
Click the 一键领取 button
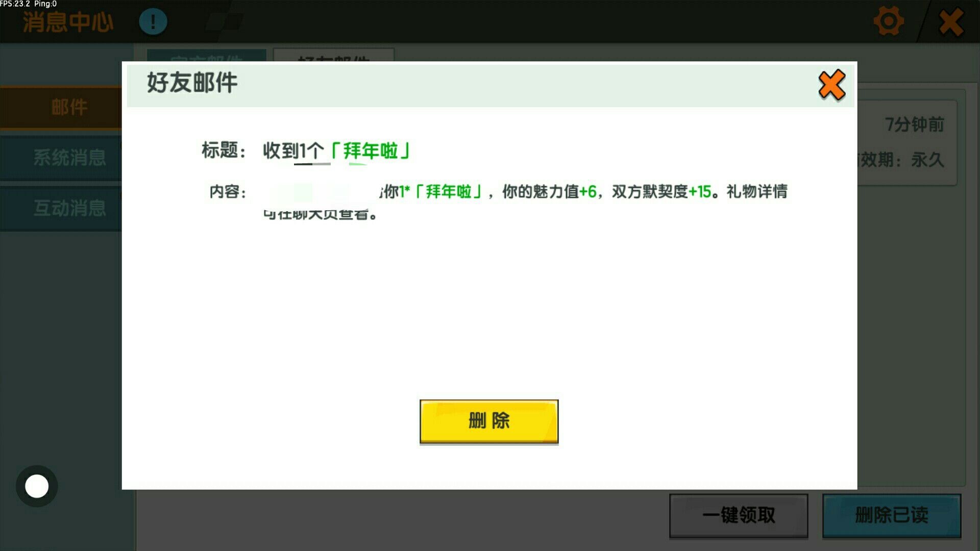(738, 515)
